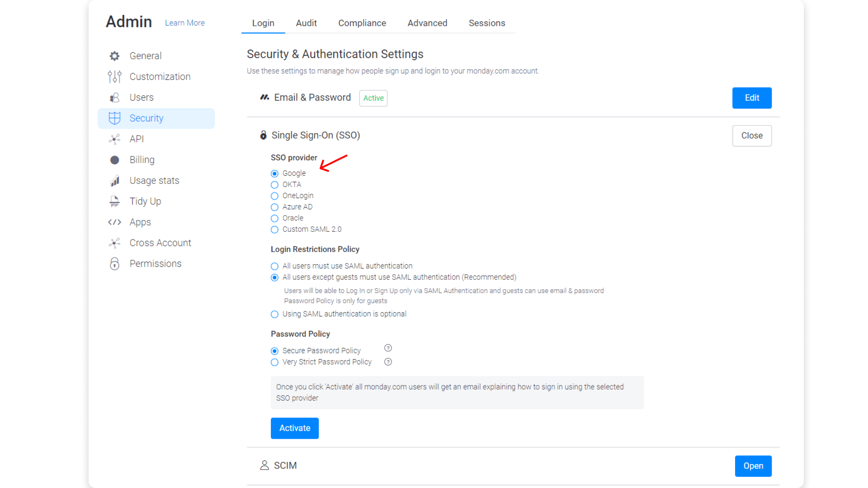The image size is (868, 488).
Task: Select OKTA as SSO provider
Action: (274, 185)
